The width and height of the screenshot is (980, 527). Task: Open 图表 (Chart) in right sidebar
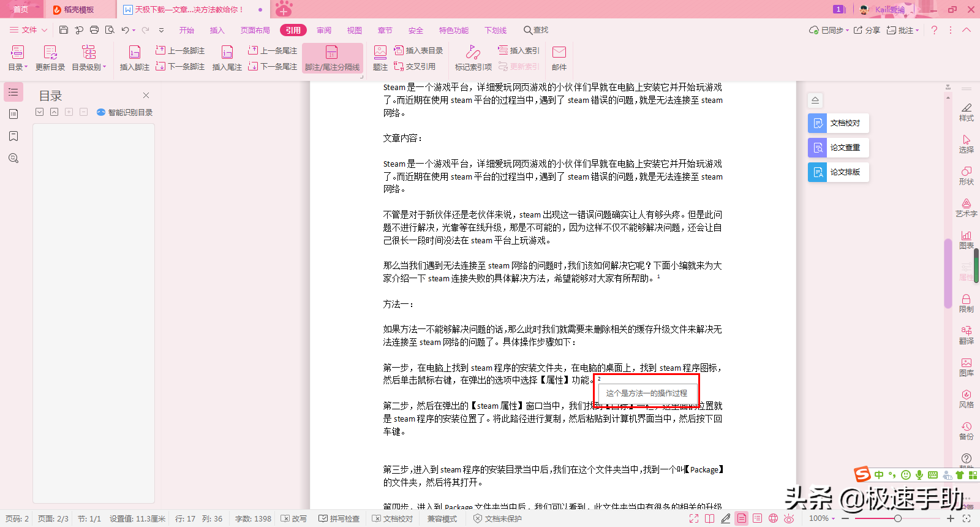[x=967, y=240]
